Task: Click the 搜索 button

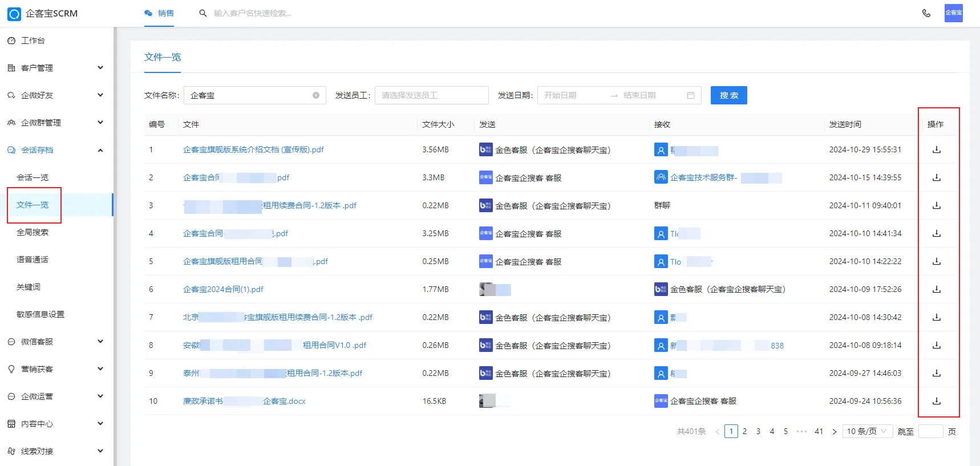Action: 729,95
